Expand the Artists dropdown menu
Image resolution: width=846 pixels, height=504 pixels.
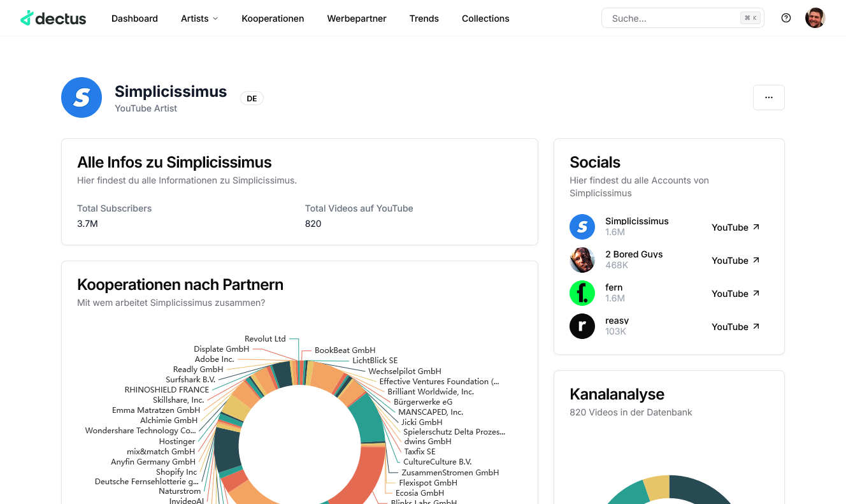[199, 18]
